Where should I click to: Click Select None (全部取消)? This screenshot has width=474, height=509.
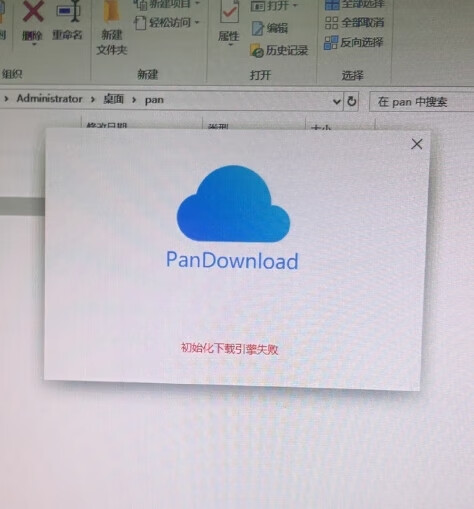click(x=355, y=23)
